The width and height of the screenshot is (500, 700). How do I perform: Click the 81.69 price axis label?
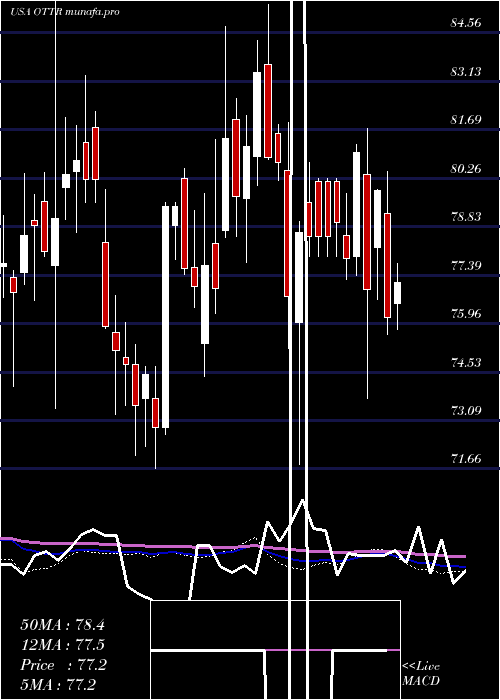(466, 120)
